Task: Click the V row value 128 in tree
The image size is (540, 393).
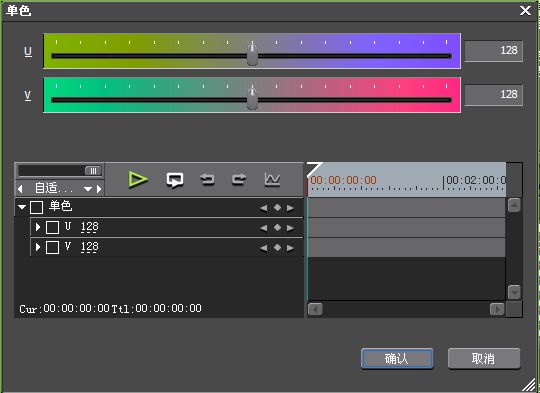Action: pyautogui.click(x=90, y=247)
